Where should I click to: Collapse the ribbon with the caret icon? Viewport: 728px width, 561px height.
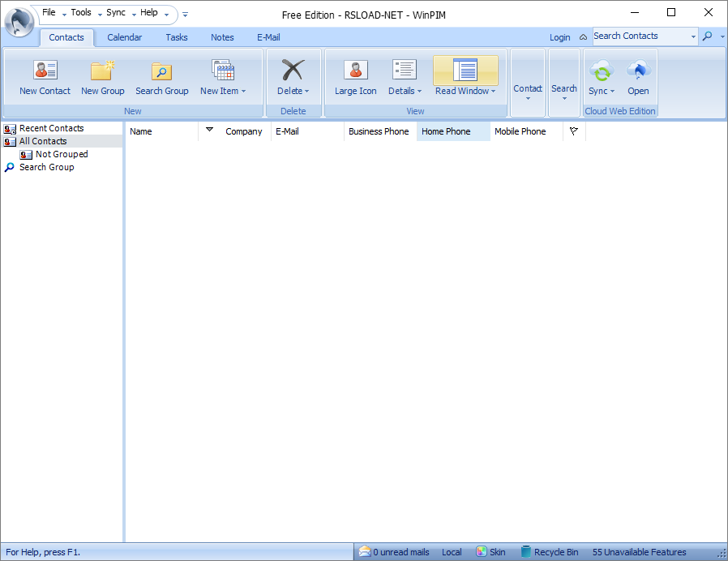(583, 37)
